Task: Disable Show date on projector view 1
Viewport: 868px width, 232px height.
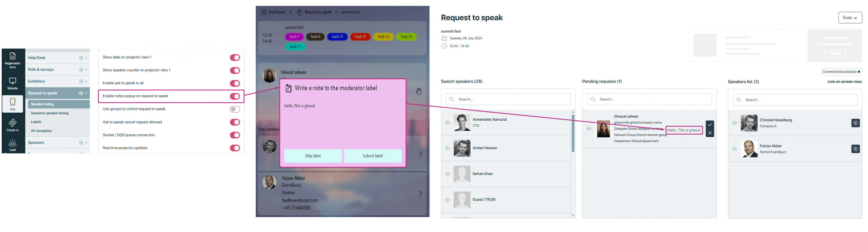Action: pos(235,58)
